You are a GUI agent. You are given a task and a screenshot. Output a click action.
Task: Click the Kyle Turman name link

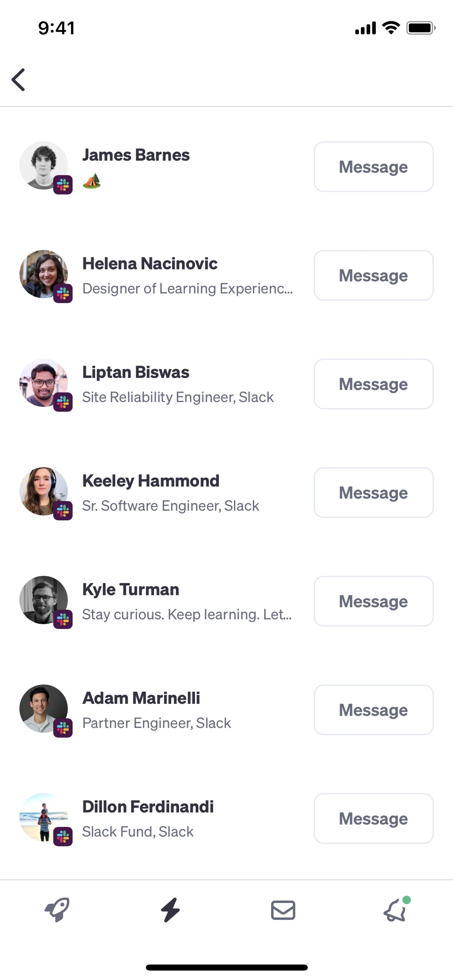click(130, 589)
